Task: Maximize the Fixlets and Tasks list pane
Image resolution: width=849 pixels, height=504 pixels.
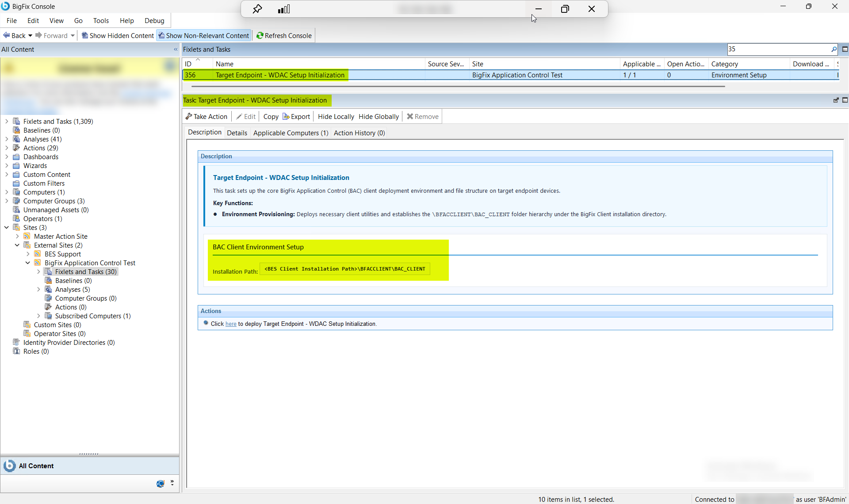Action: pos(845,49)
